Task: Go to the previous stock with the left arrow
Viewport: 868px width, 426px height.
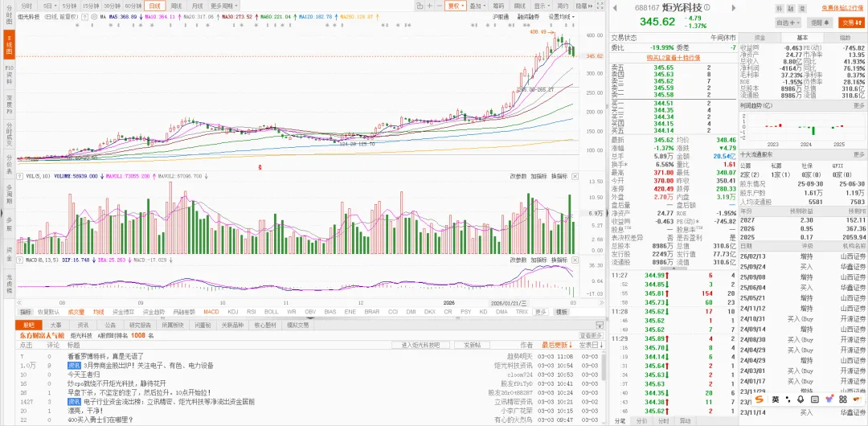Action: tap(615, 8)
